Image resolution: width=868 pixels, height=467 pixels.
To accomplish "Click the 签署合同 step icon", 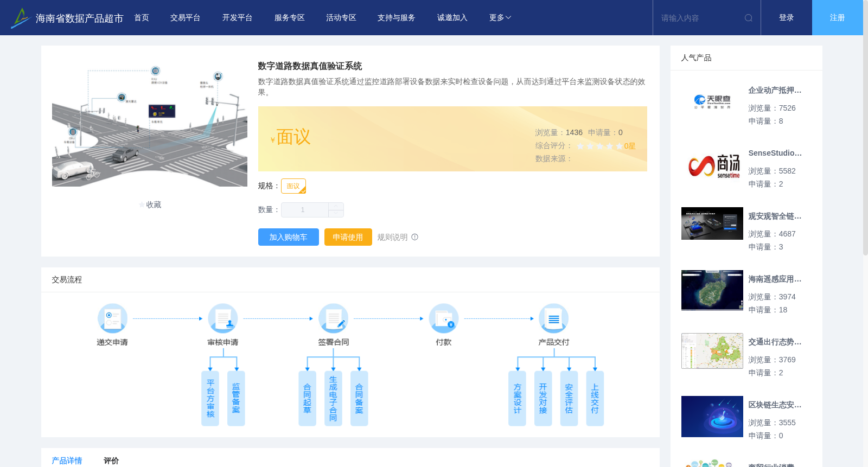I will (333, 318).
